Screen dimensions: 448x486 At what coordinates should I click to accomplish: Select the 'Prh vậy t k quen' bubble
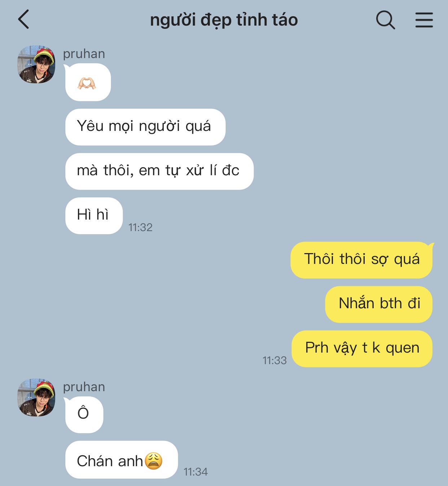pos(362,349)
